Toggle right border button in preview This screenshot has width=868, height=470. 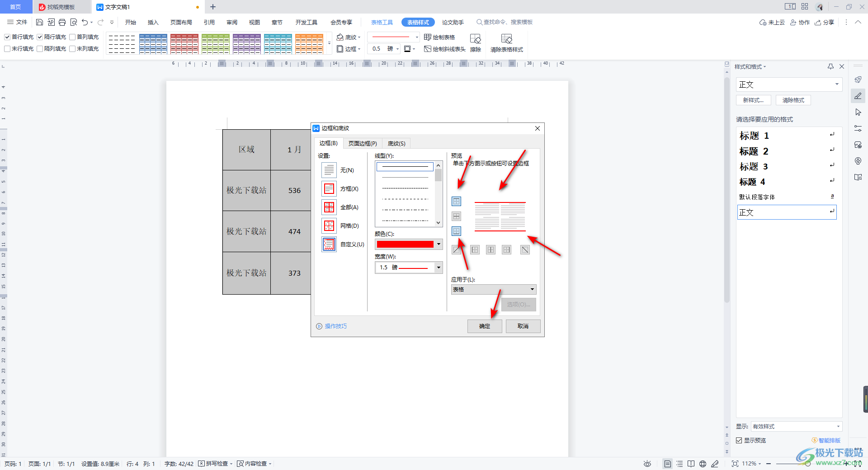pyautogui.click(x=506, y=250)
